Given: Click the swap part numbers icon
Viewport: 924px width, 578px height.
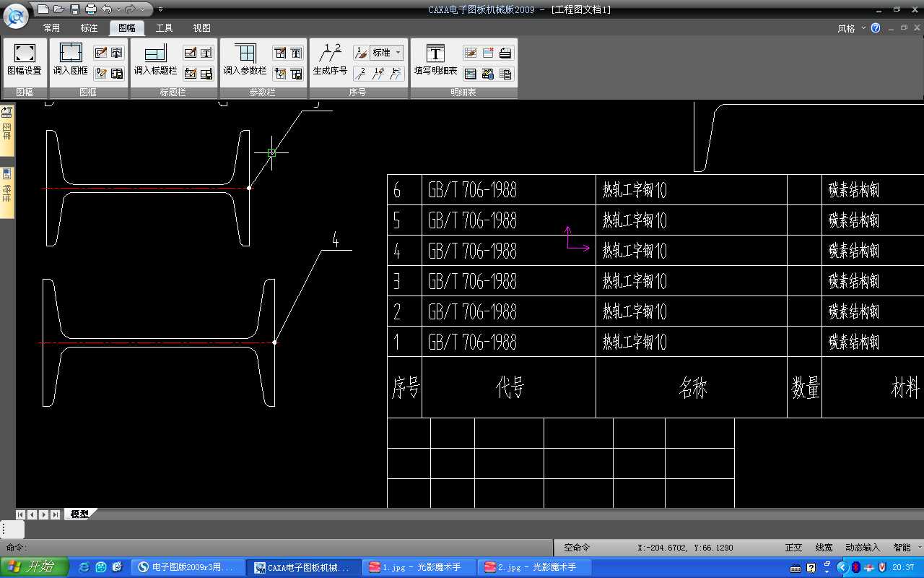Looking at the screenshot, I should (396, 73).
